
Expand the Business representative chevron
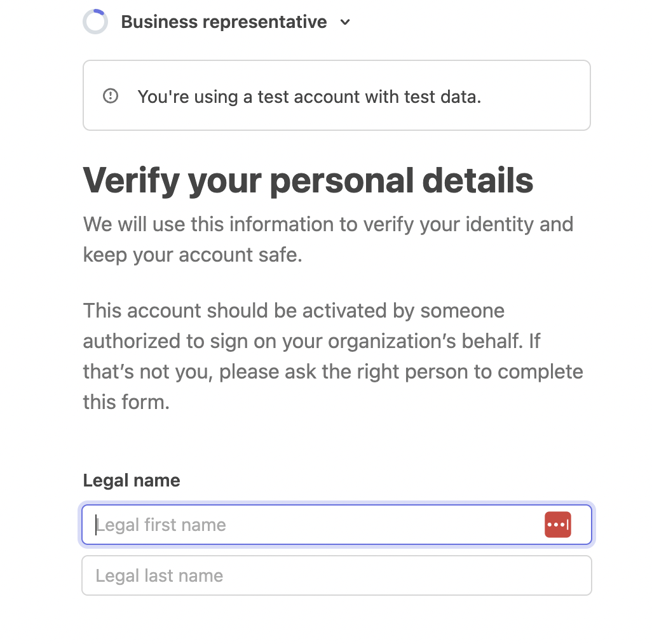point(345,22)
